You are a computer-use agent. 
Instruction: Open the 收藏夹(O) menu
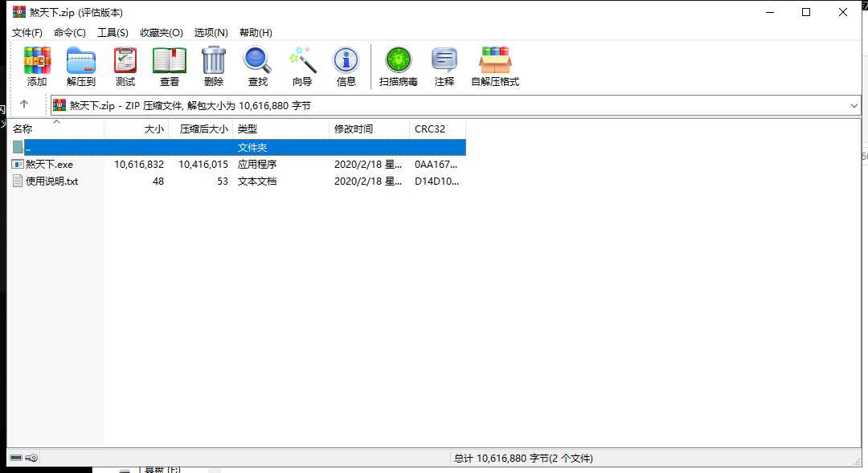[x=161, y=33]
